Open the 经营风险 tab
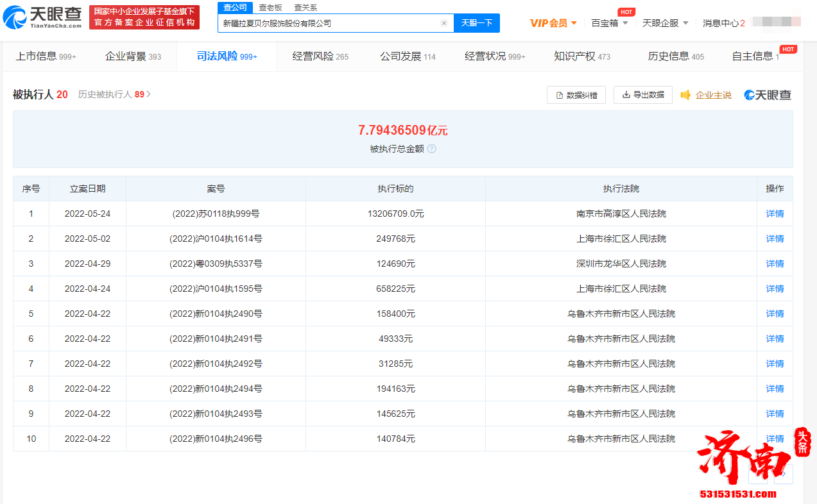817x504 pixels. (320, 56)
